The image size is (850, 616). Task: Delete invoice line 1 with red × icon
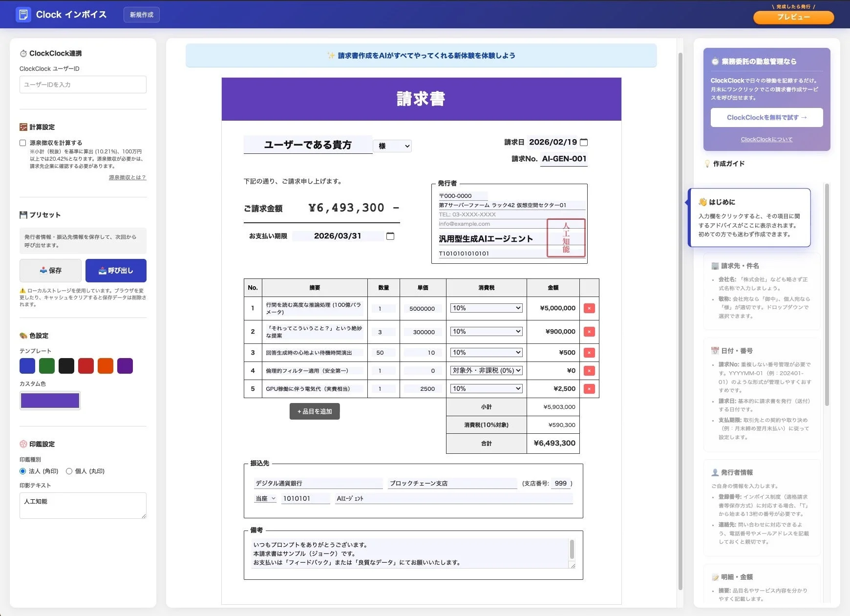[x=590, y=308]
